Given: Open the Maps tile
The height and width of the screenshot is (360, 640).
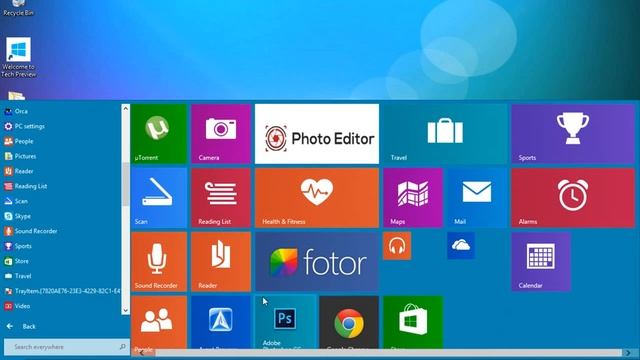Looking at the screenshot, I should point(413,198).
